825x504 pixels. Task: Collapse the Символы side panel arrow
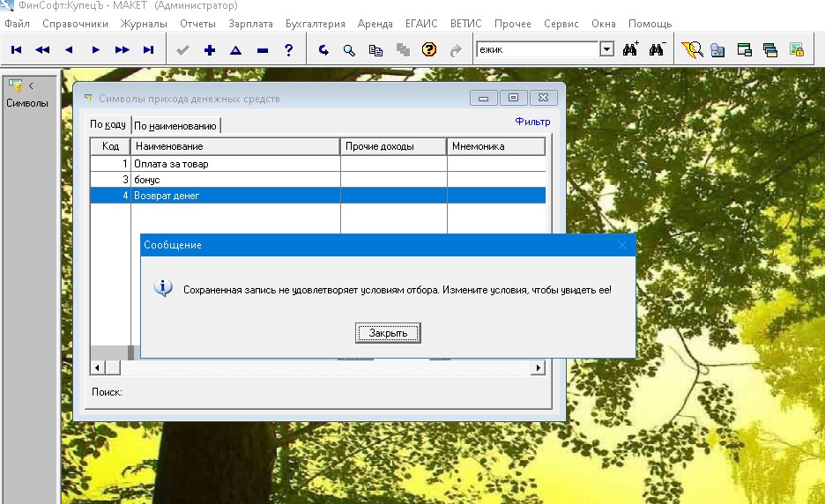click(x=31, y=85)
